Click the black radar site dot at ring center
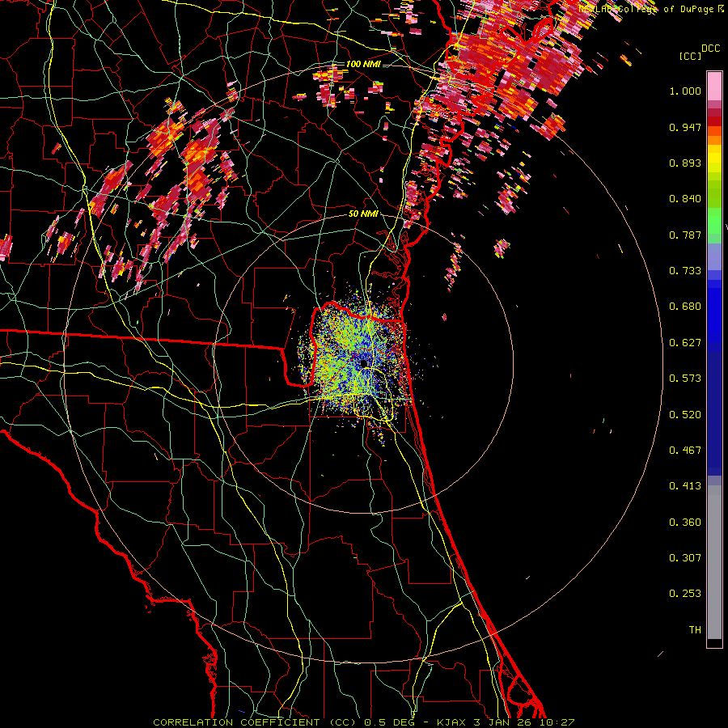This screenshot has height=728, width=728. tap(364, 363)
